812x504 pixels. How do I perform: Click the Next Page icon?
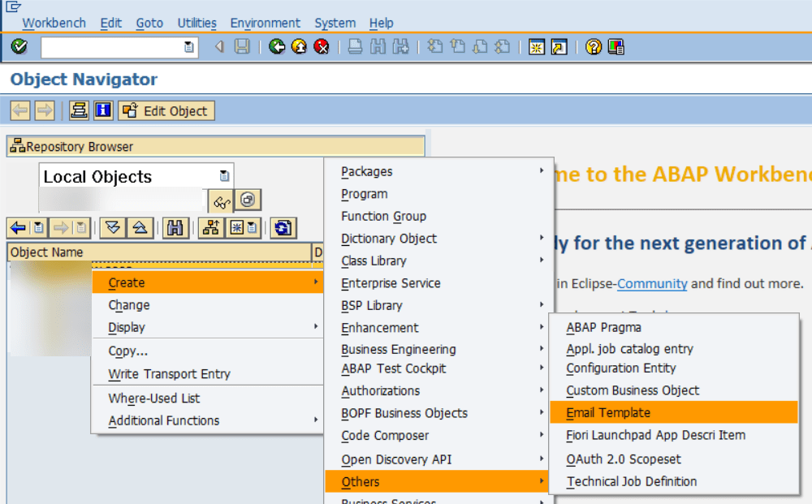click(480, 47)
